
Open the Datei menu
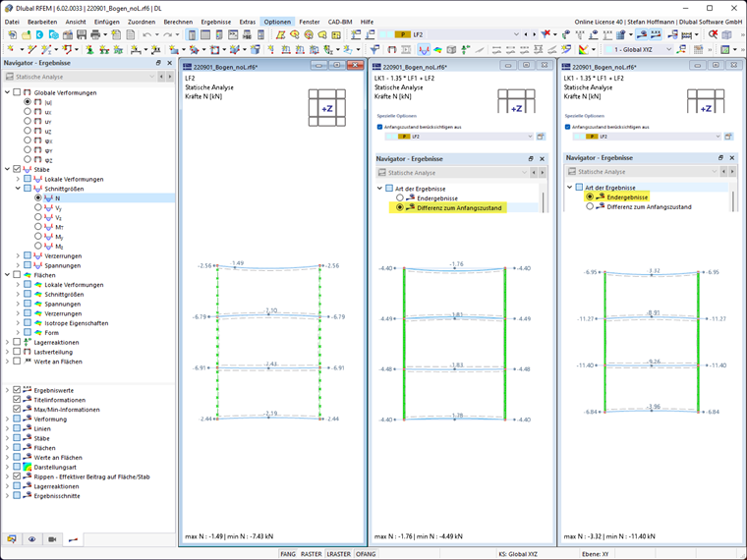(x=12, y=22)
